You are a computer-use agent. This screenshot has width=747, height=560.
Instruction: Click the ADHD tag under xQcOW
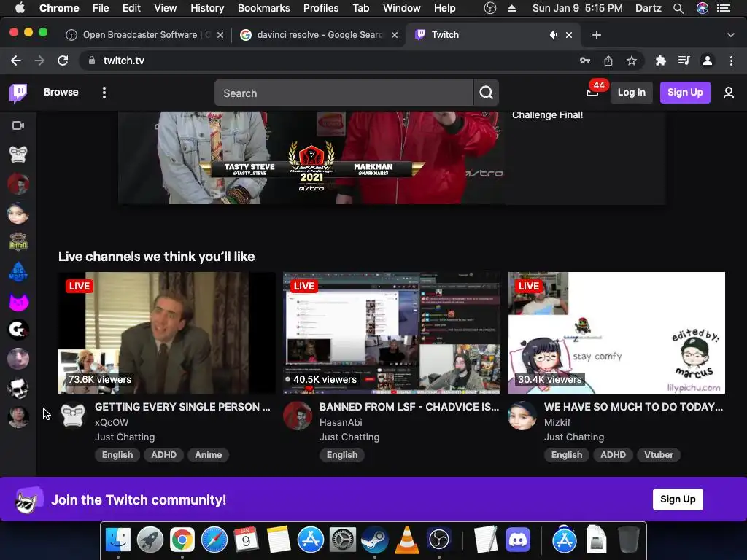pos(163,455)
